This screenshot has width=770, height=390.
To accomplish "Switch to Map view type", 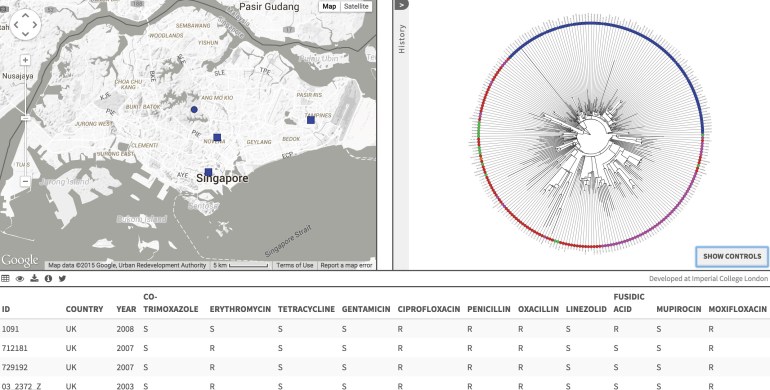I will [x=329, y=6].
